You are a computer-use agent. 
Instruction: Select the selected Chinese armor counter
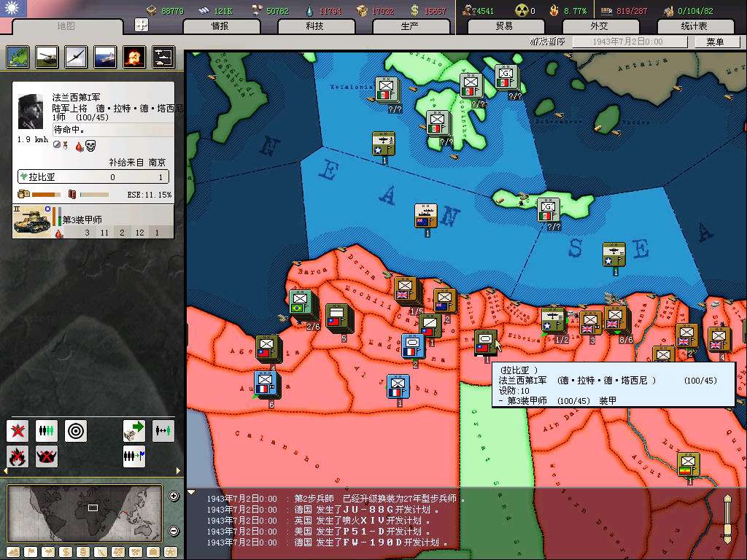click(x=485, y=343)
